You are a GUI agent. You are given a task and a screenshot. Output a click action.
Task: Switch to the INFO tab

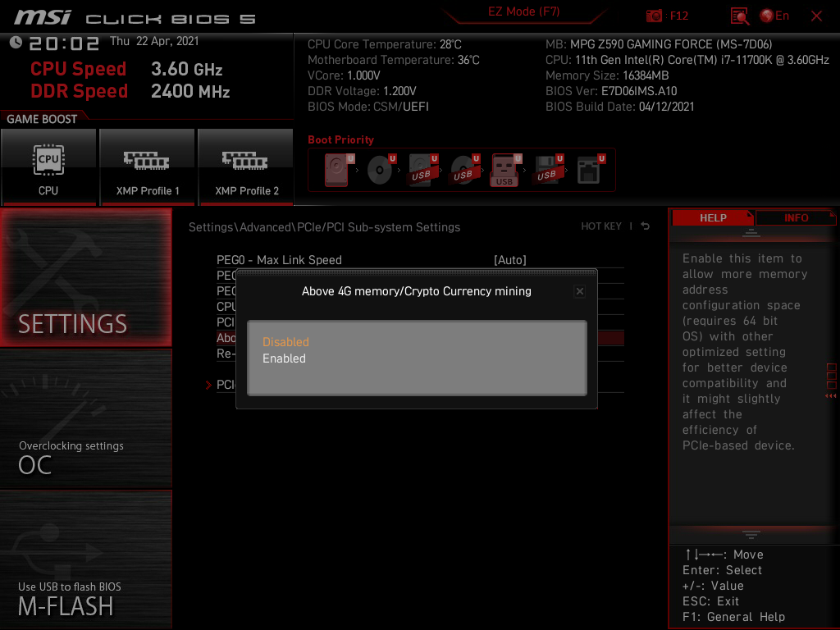pyautogui.click(x=796, y=218)
